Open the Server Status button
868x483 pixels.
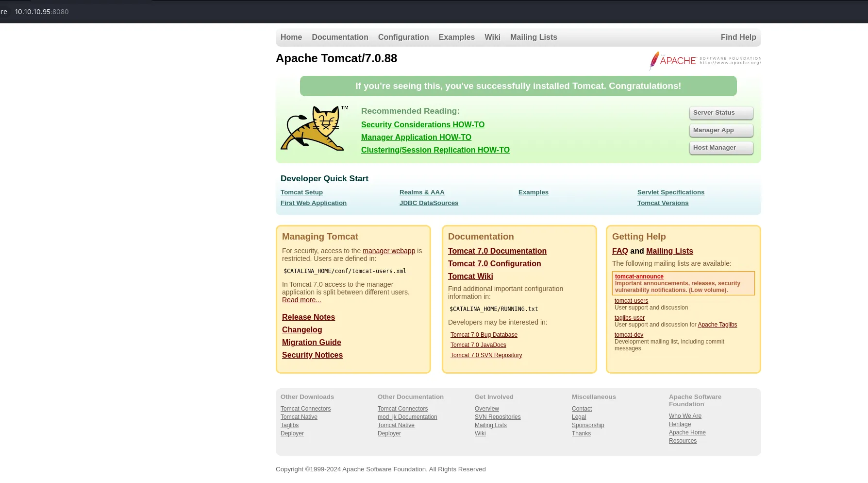tap(721, 113)
